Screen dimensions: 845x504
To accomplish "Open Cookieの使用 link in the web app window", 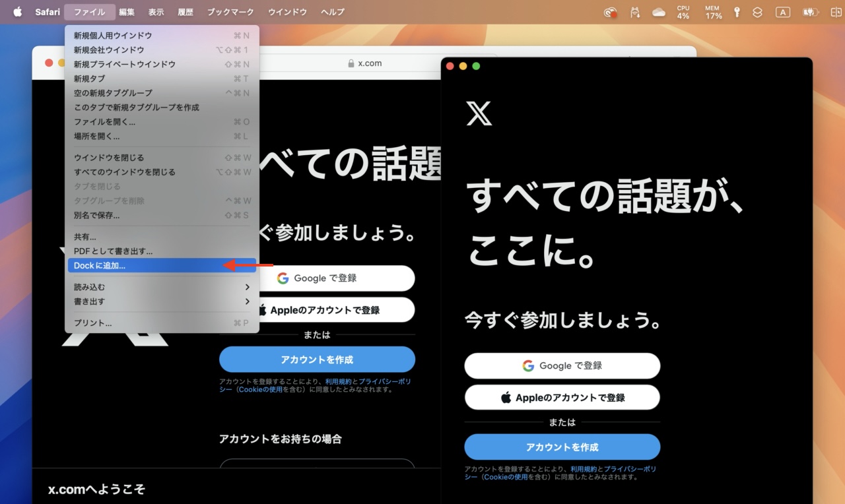I will tap(507, 477).
